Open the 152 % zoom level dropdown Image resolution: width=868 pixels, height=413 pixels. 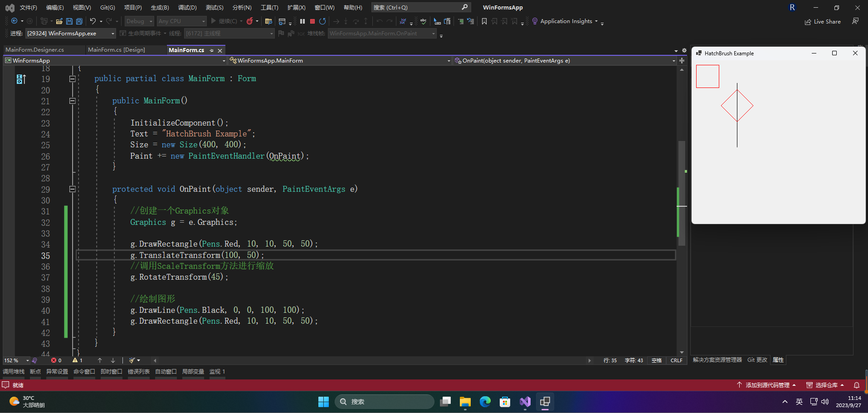16,360
